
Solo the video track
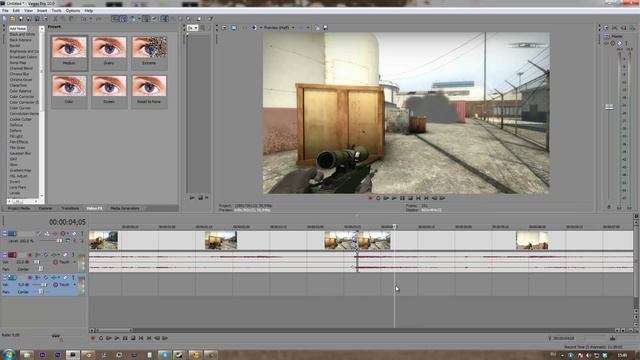pyautogui.click(x=82, y=234)
